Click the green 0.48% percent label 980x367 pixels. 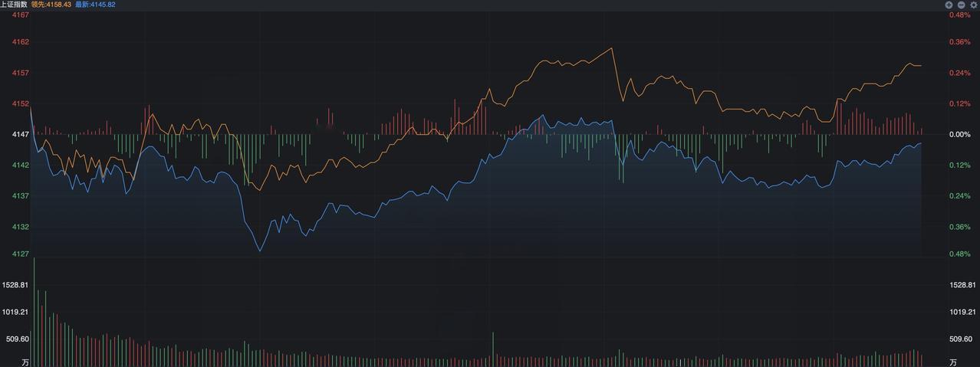click(960, 254)
